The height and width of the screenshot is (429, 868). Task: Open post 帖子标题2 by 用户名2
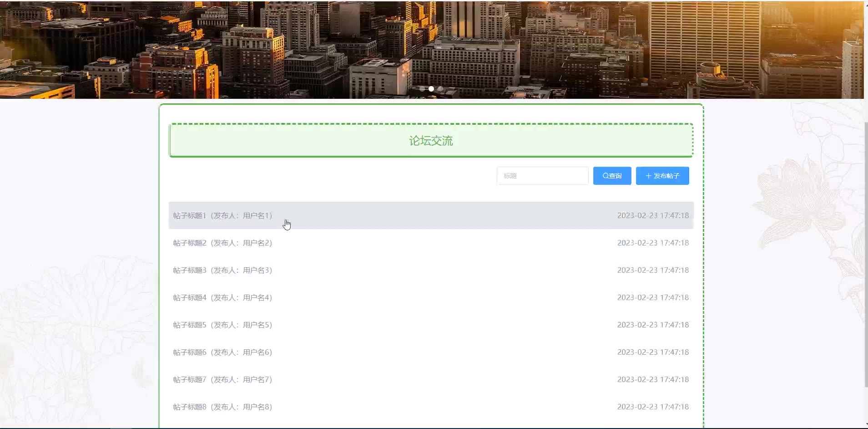tap(431, 243)
